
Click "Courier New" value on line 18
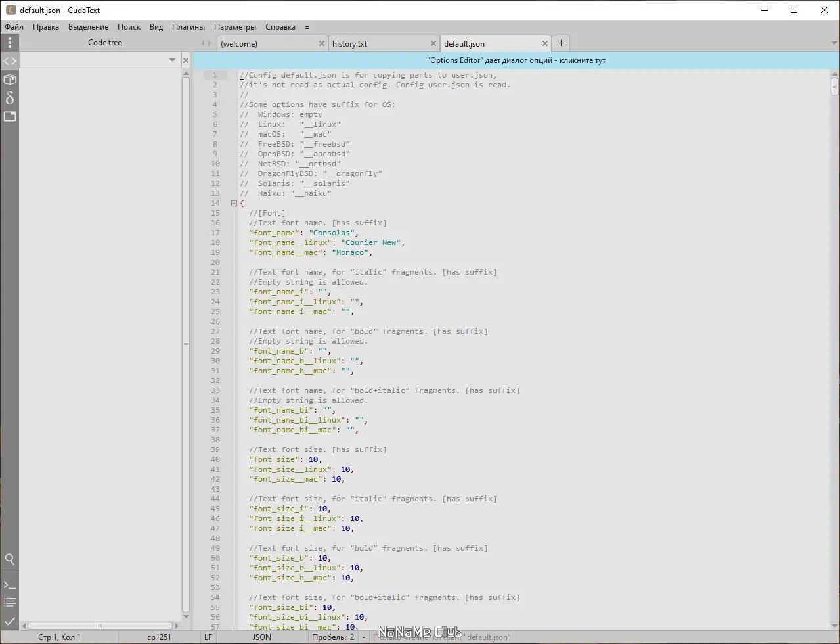tap(370, 242)
